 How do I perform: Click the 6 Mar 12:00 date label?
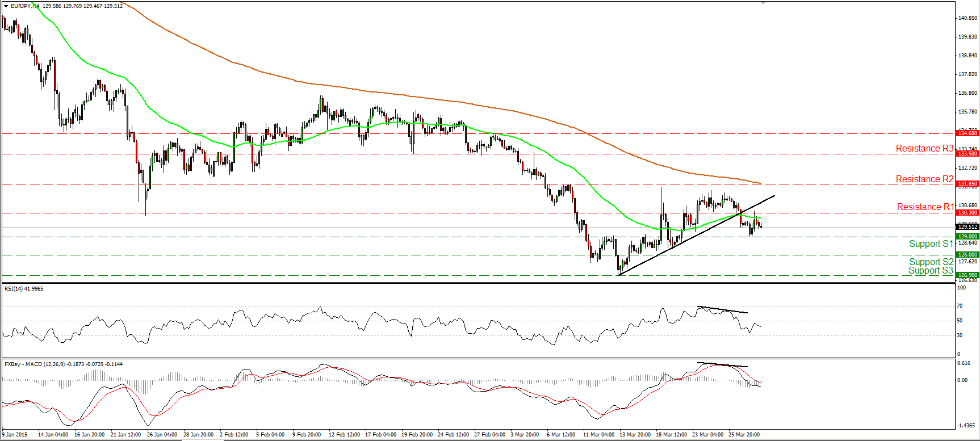(562, 435)
